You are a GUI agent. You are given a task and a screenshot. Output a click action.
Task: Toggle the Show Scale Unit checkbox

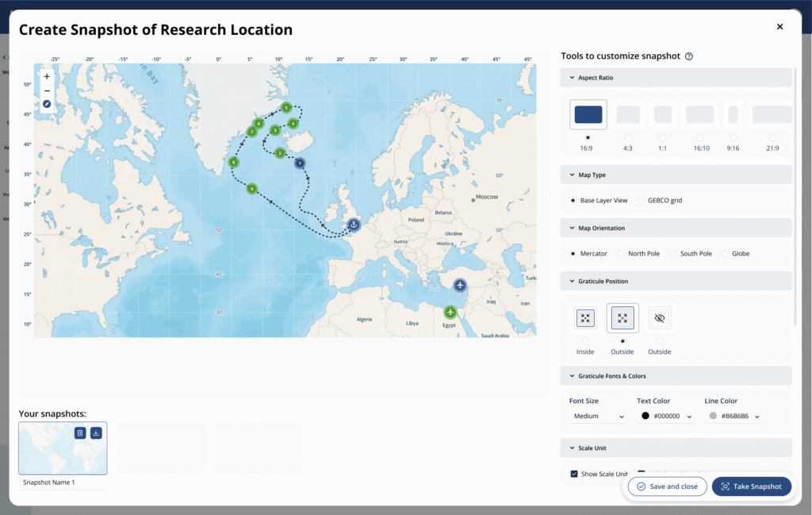click(x=574, y=474)
